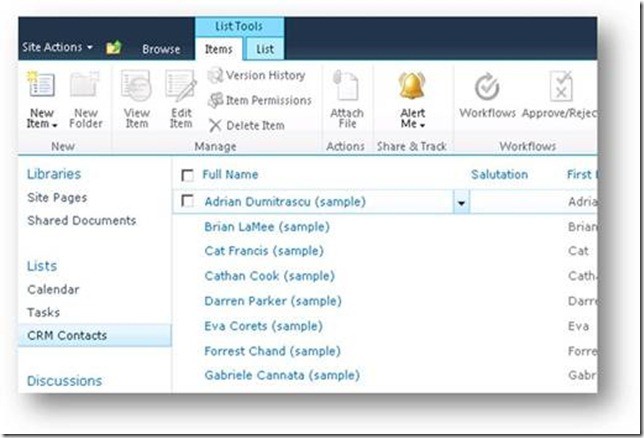Click the New Folder ribbon icon
644x438 pixels.
click(86, 88)
